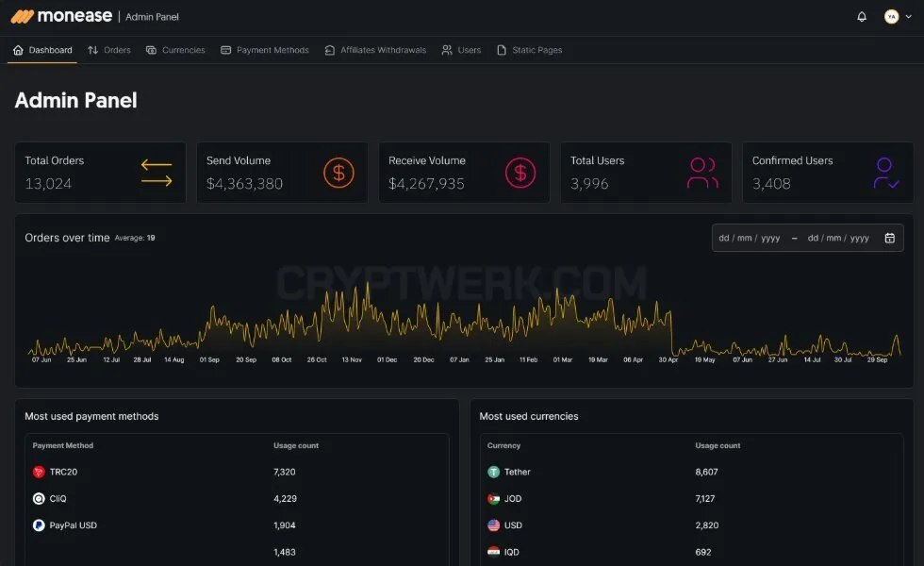This screenshot has width=924, height=566.
Task: Open the calendar date picker icon
Action: [890, 238]
